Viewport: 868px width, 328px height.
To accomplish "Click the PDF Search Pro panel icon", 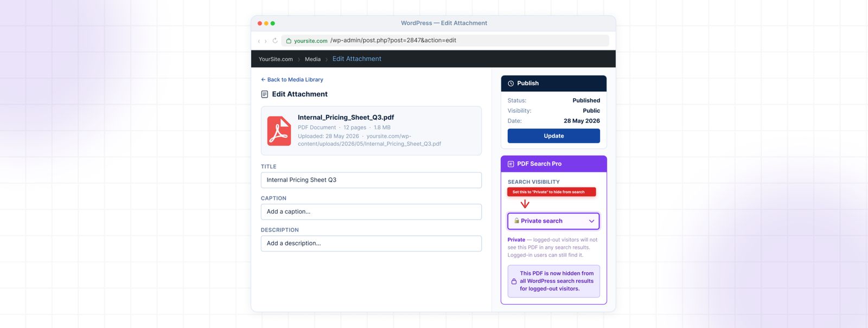I will coord(510,164).
